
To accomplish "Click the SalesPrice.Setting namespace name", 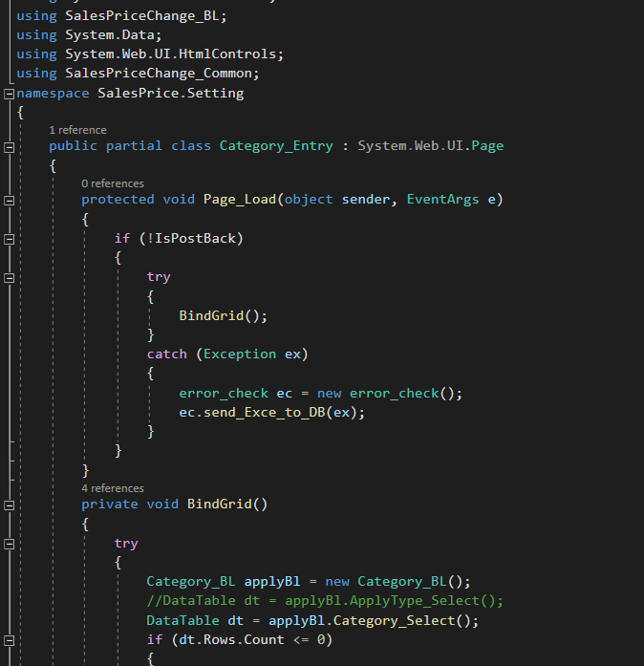I will click(171, 93).
